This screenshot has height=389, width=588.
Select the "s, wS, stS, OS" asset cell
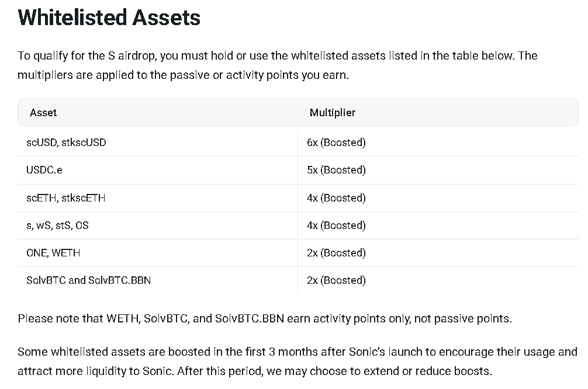[57, 225]
